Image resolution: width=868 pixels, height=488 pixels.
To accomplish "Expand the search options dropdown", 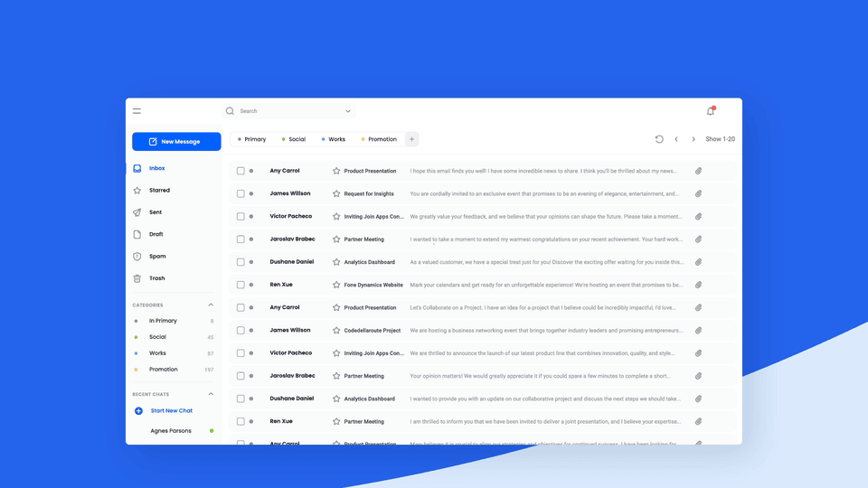I will tap(348, 111).
